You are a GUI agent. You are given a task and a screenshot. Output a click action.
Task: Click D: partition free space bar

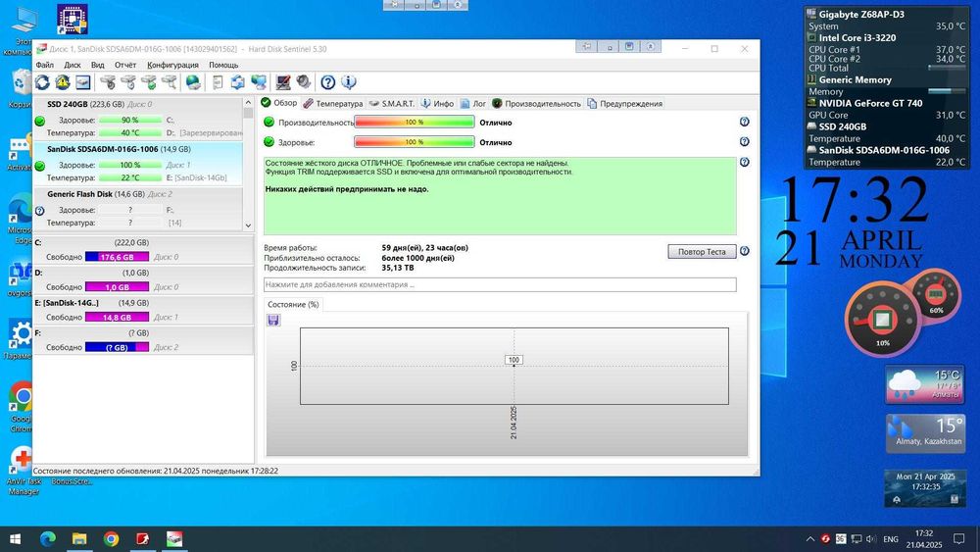point(117,287)
